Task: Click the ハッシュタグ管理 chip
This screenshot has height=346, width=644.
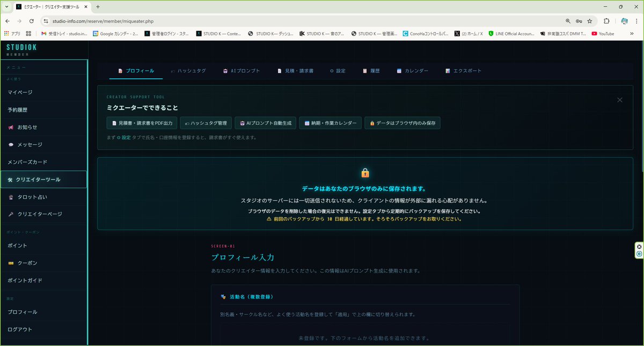Action: 206,123
